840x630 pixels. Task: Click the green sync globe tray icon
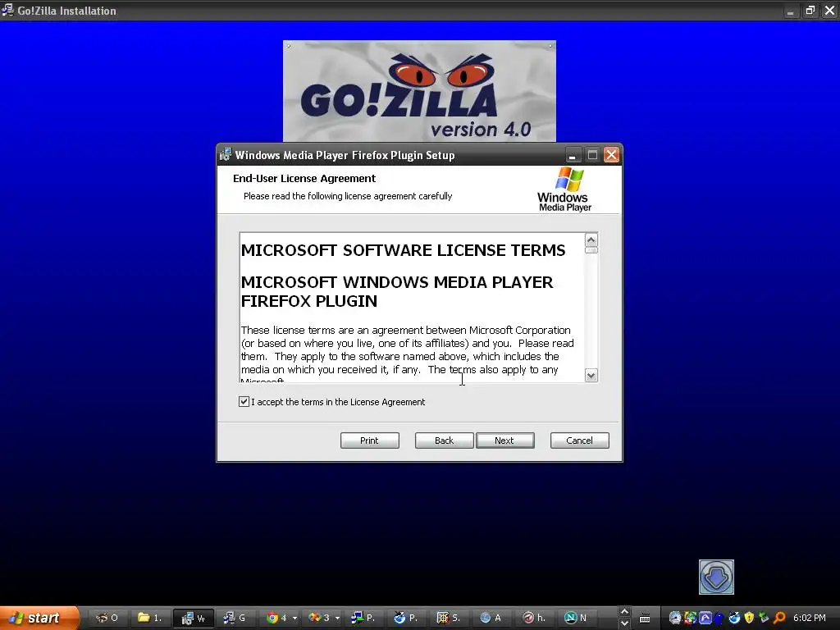(x=690, y=618)
